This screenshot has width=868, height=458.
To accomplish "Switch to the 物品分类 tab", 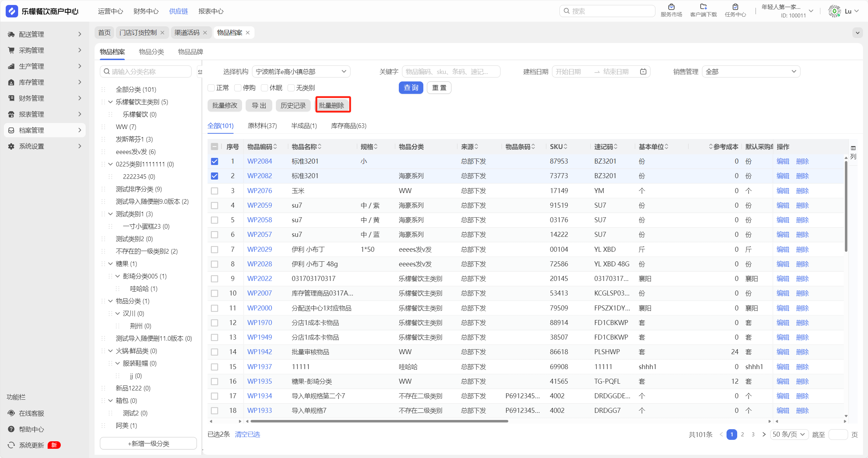I will point(151,52).
